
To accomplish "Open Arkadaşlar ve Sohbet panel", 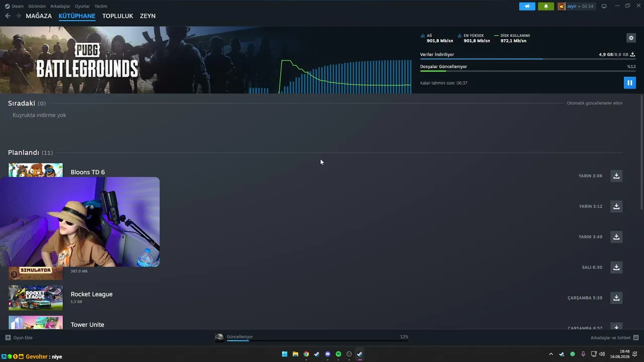I will tap(614, 338).
